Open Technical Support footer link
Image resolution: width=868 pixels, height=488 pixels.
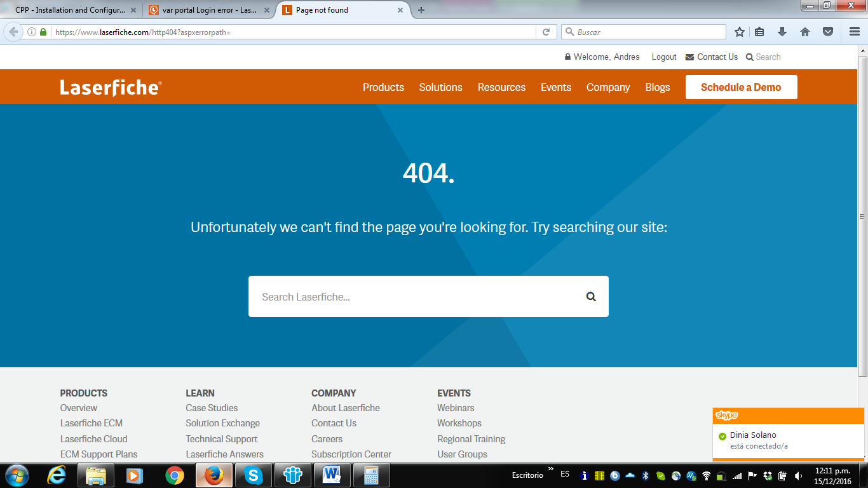(222, 439)
